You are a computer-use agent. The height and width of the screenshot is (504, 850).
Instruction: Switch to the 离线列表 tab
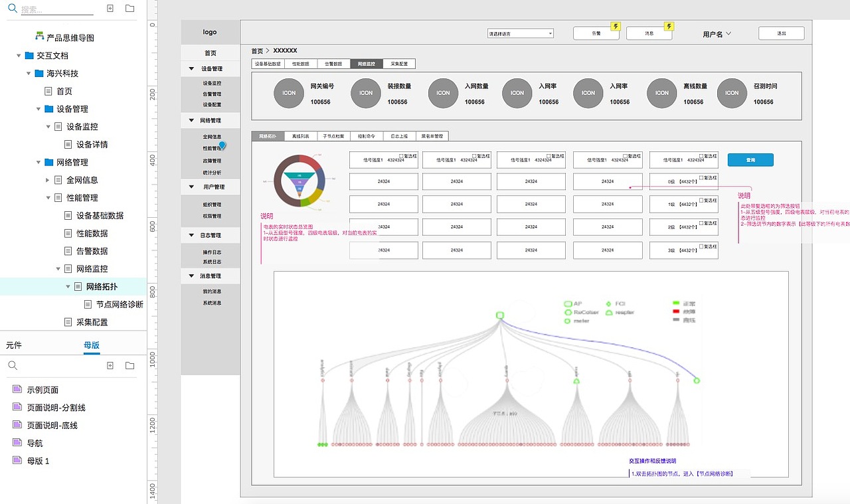tap(300, 136)
